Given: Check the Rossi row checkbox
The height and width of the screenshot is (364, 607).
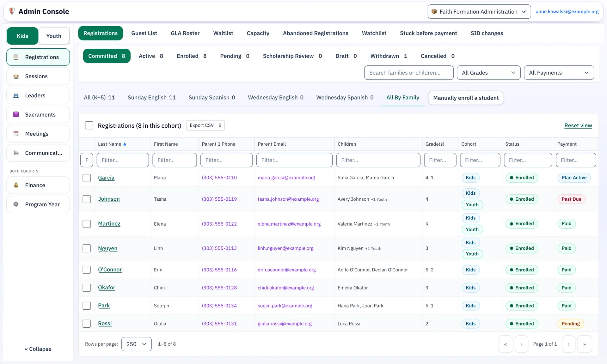Looking at the screenshot, I should 87,324.
